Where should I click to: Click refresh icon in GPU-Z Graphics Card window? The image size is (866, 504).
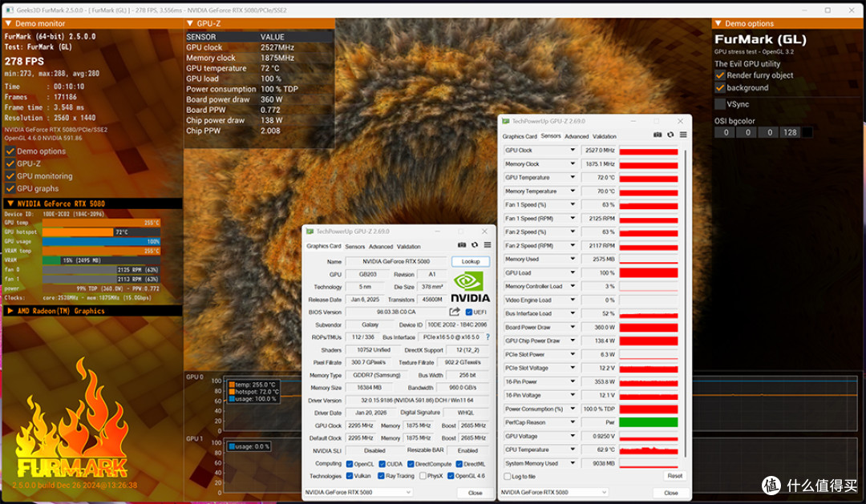(475, 245)
